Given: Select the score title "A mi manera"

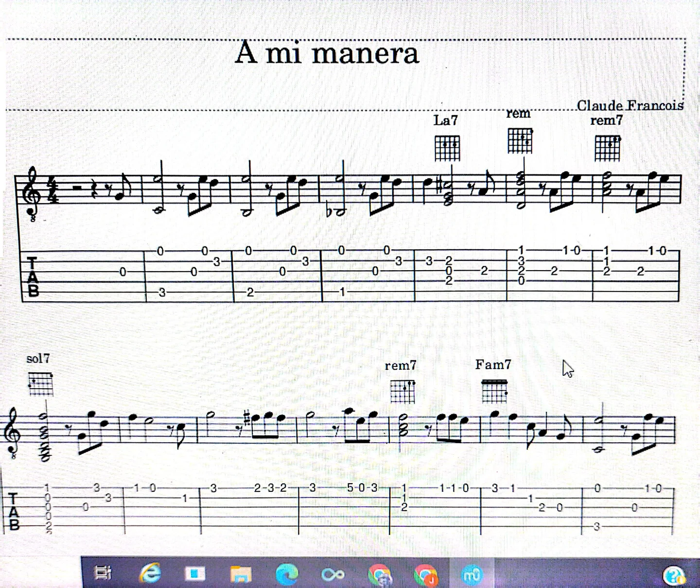Looking at the screenshot, I should pyautogui.click(x=327, y=52).
